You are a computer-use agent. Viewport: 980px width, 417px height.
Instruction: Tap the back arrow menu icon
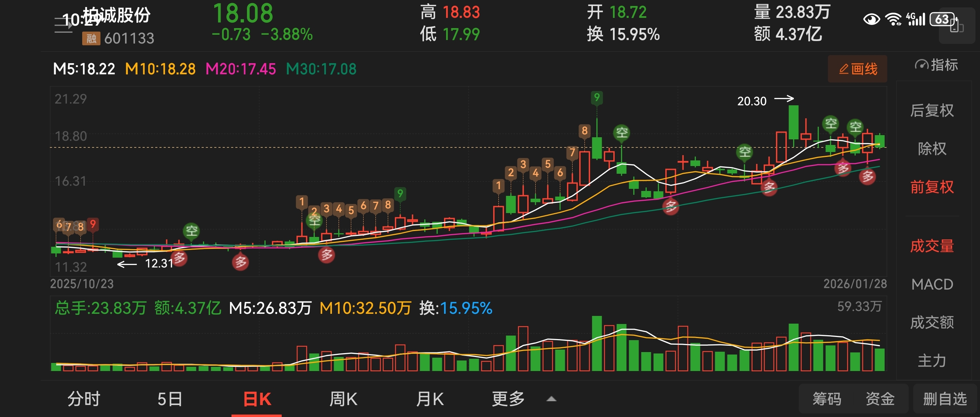pos(63,25)
